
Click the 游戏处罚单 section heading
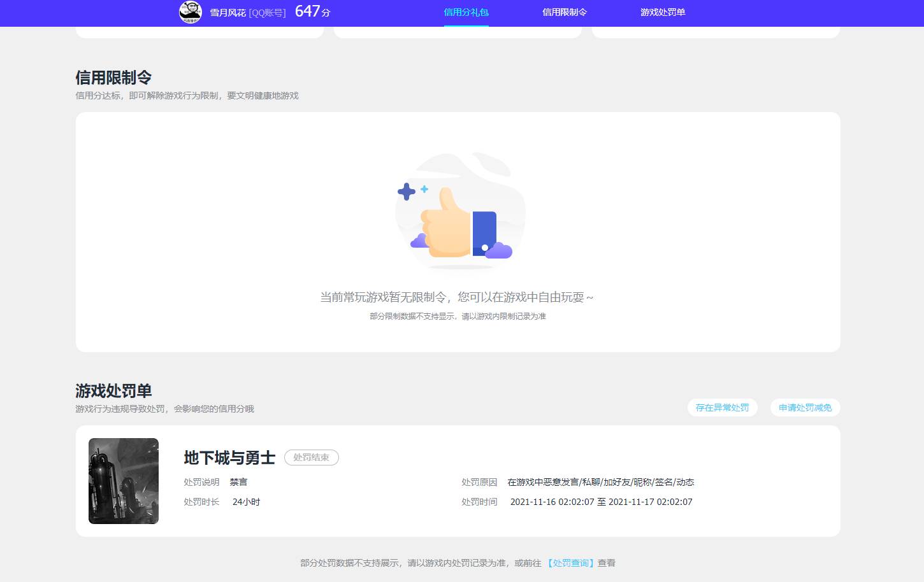113,391
